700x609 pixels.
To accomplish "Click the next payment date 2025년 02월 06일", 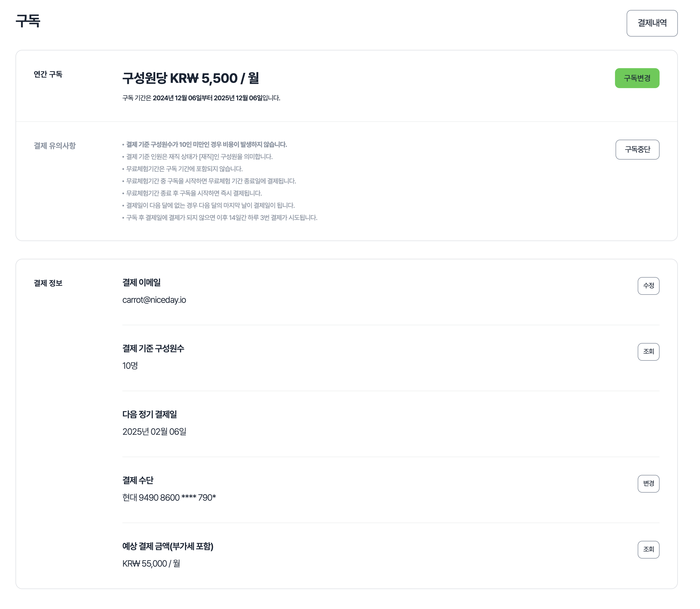I will pyautogui.click(x=154, y=432).
